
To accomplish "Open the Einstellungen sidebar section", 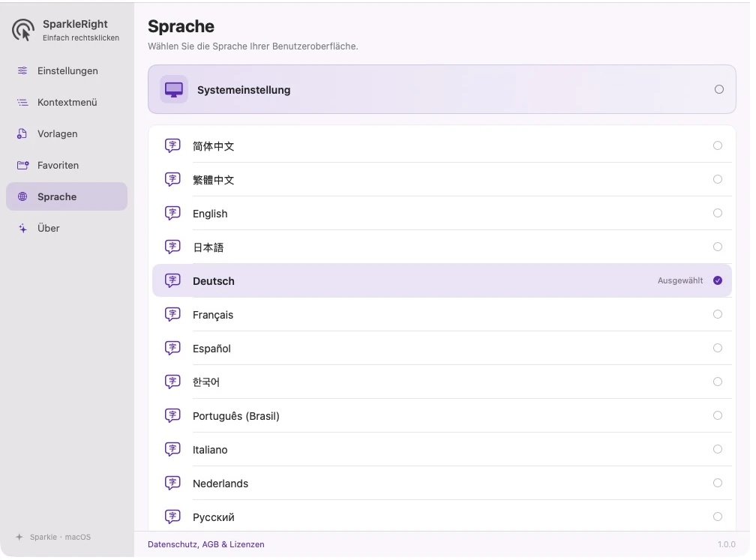I will [67, 70].
